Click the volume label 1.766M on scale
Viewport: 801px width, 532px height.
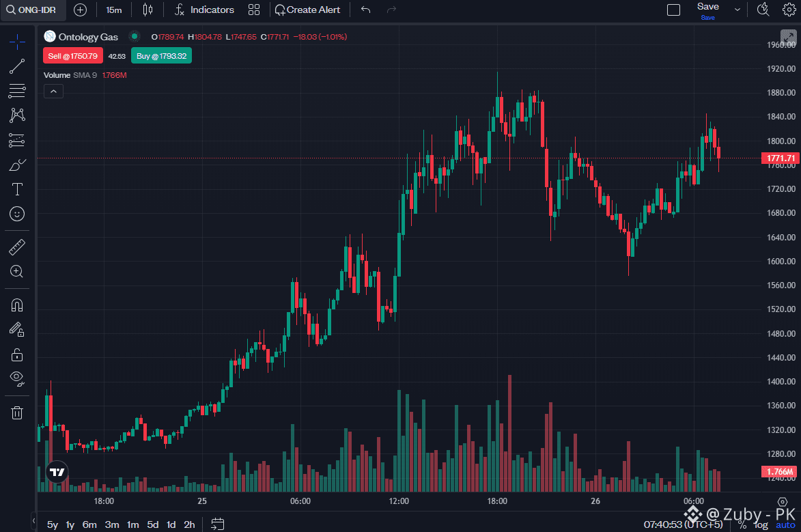click(x=780, y=471)
